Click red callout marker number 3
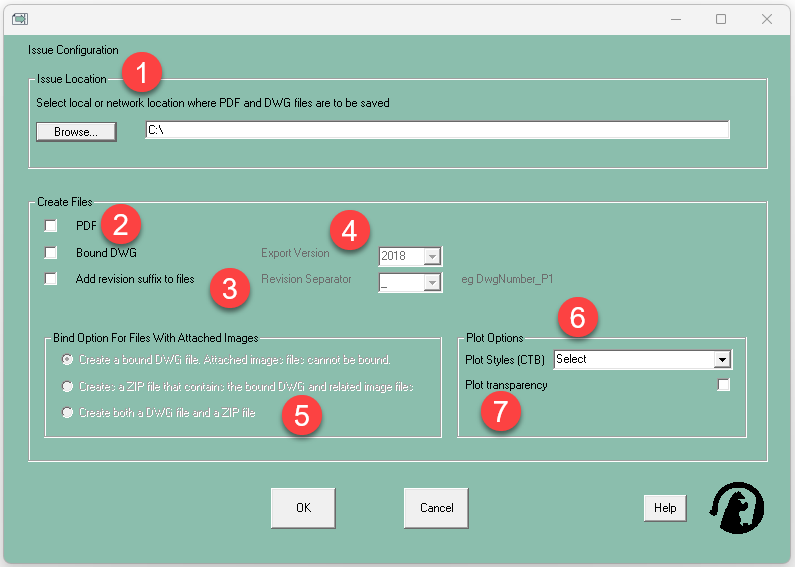Viewport: 795px width, 567px height. [230, 290]
